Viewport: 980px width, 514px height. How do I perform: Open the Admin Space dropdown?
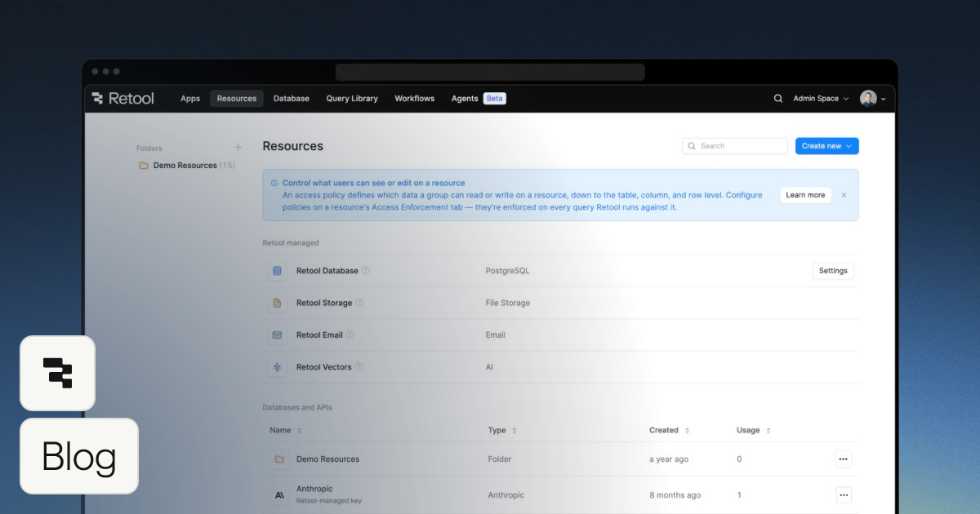click(821, 99)
